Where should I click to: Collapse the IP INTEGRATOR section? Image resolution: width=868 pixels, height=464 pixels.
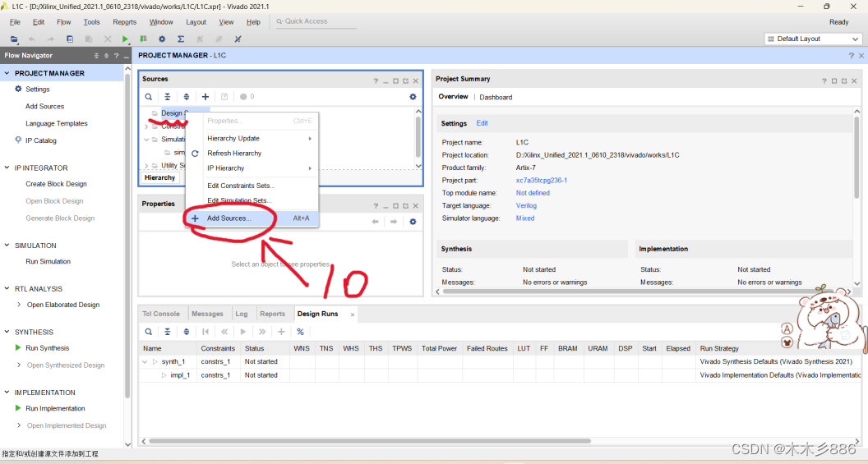pos(7,168)
